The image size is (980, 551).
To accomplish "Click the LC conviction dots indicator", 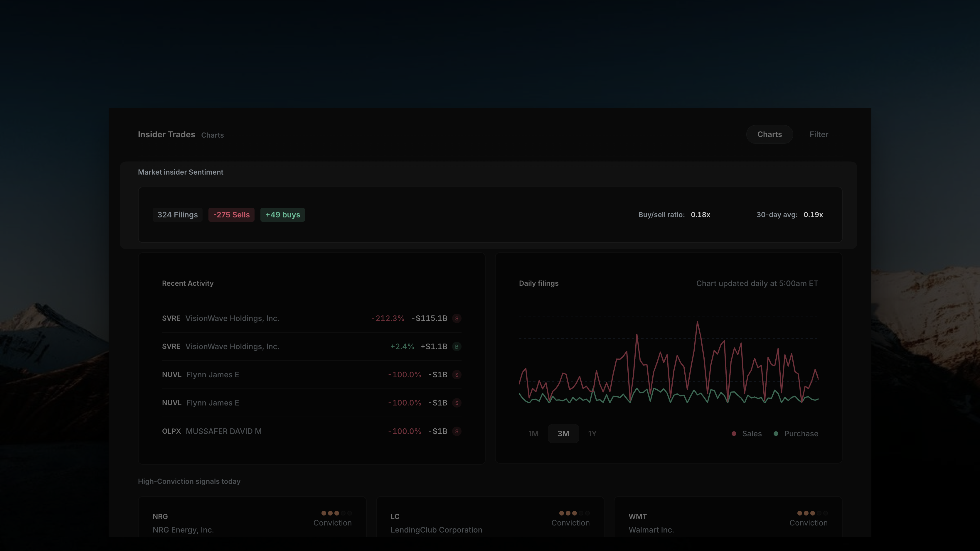I will pos(575,513).
